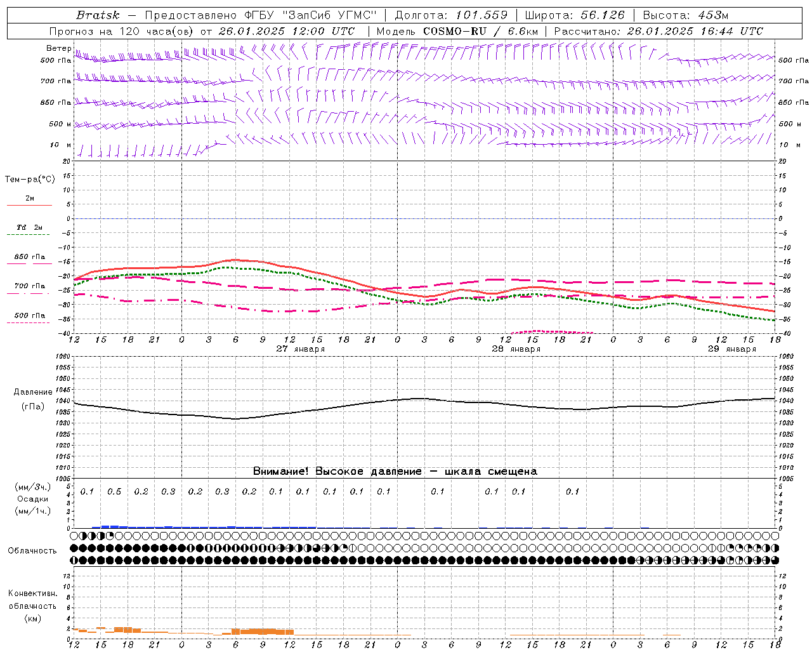
Task: Click the 29 января date label
Action: [x=732, y=349]
